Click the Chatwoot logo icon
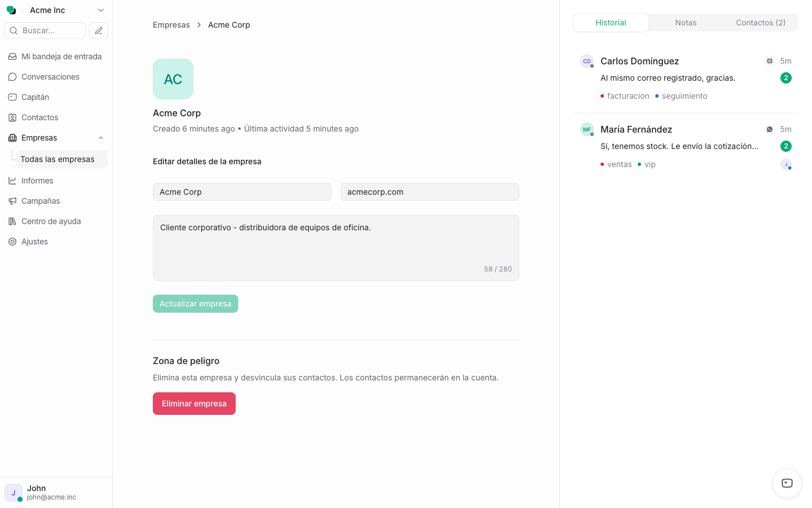 click(x=11, y=10)
